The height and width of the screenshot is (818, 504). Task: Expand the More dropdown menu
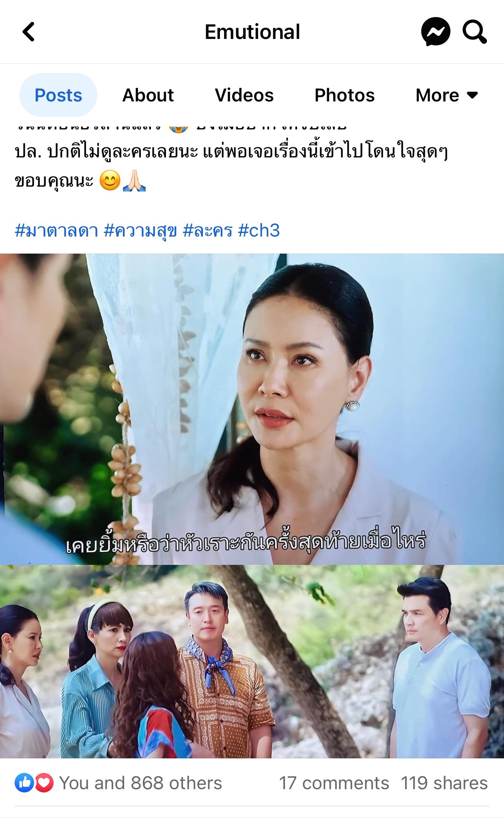click(447, 95)
